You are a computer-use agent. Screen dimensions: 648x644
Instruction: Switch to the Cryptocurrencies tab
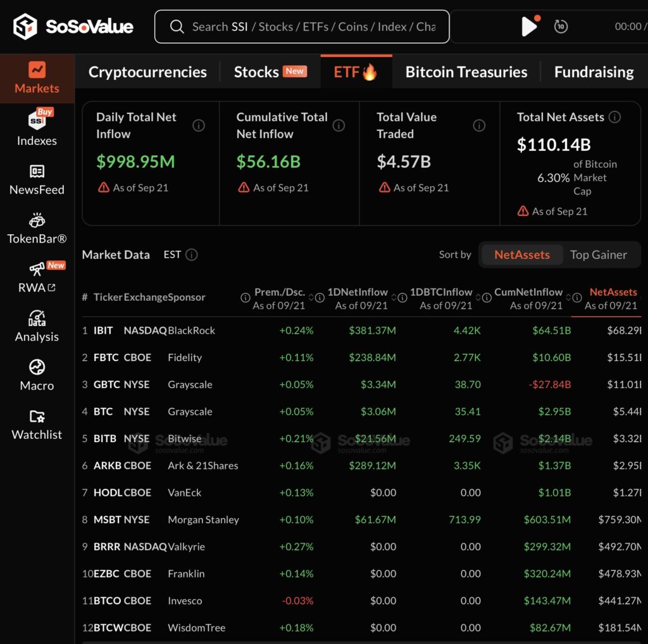[x=147, y=72]
